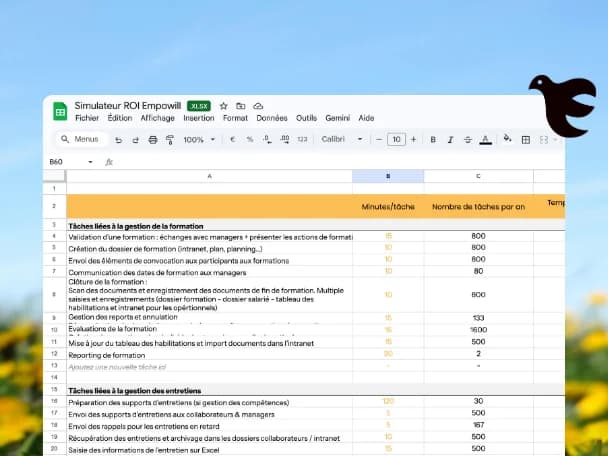Open the Gemini menu
This screenshot has width=608, height=456.
(337, 118)
